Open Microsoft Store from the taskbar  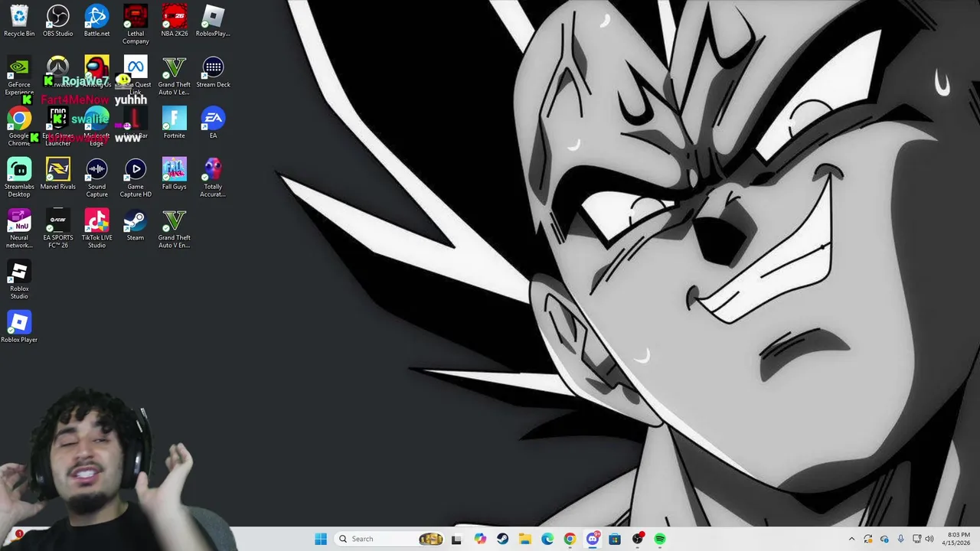pos(615,539)
